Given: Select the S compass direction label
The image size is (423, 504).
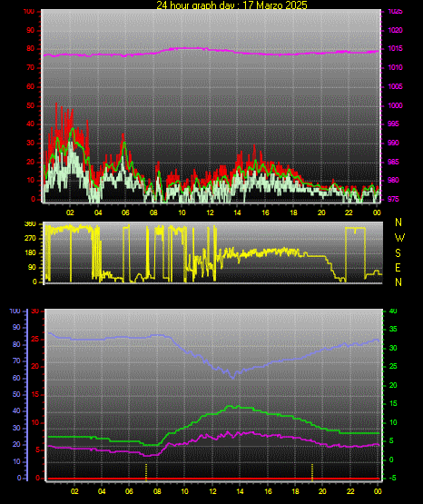Looking at the screenshot, I should pyautogui.click(x=398, y=253).
